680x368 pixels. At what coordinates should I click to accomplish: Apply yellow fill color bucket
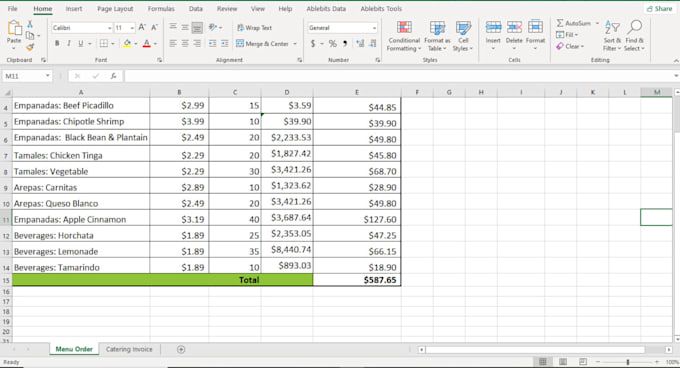(x=127, y=43)
